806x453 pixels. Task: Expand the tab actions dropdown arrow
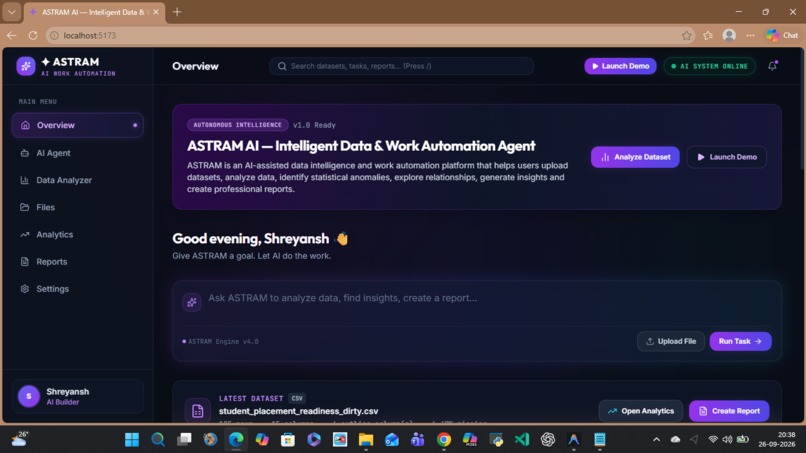[11, 12]
